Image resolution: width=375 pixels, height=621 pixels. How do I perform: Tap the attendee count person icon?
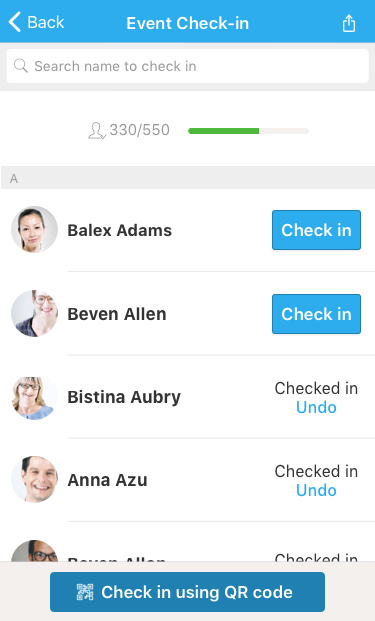click(x=97, y=130)
